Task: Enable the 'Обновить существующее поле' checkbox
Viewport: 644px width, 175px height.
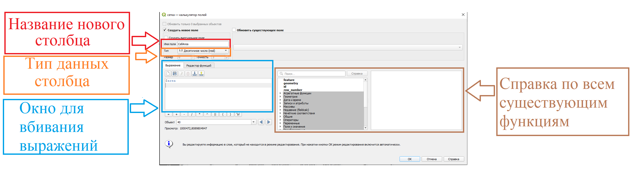Action: point(234,30)
